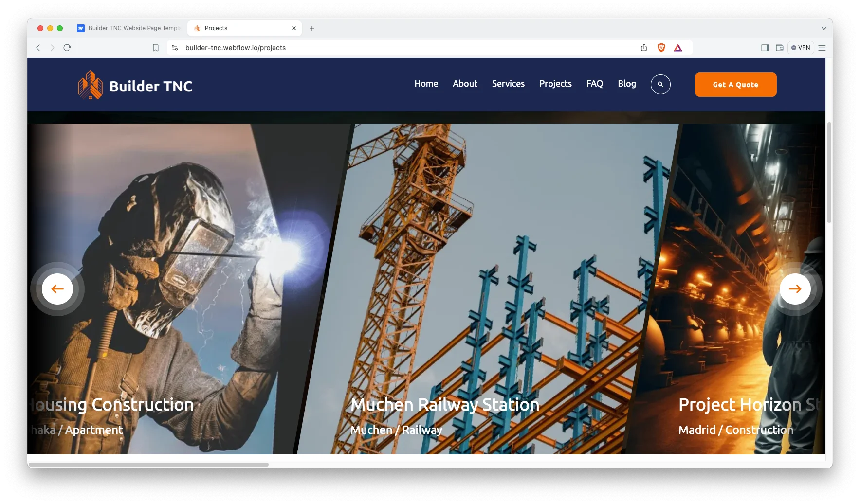Advance carousel with the right arrow

[x=794, y=289]
